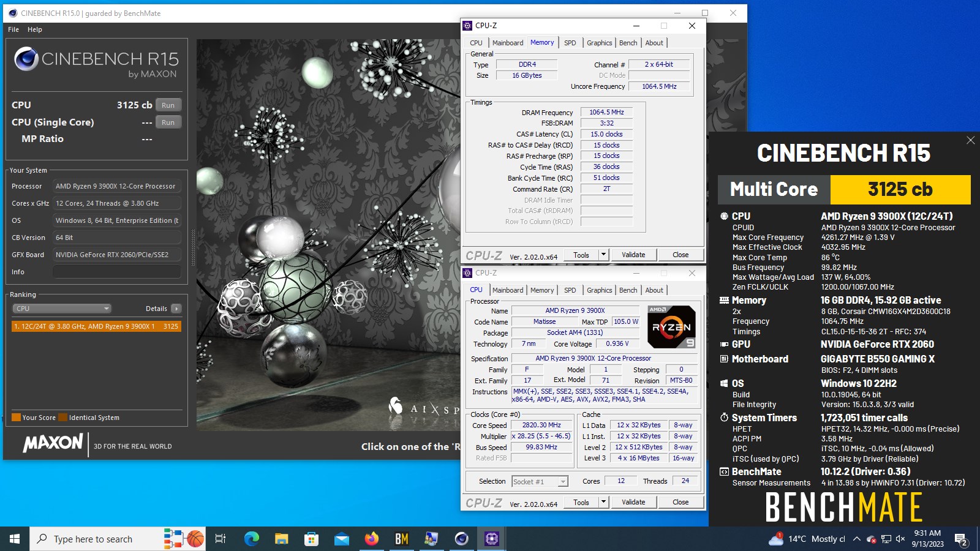Click the Processor field 'AMD Ryzen 9 3900X 12-Core Processor'
Image resolution: width=980 pixels, height=551 pixels.
point(116,186)
